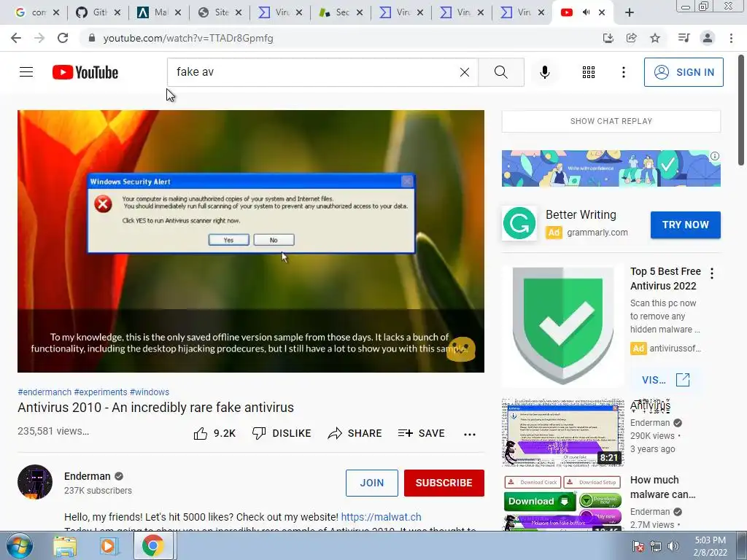Open 'How much malware can...' video title
Image resolution: width=747 pixels, height=560 pixels.
[x=662, y=487]
